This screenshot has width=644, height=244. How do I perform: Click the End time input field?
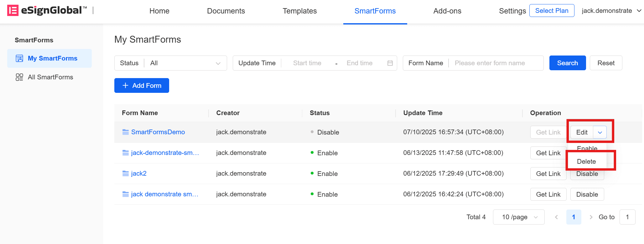pyautogui.click(x=360, y=63)
